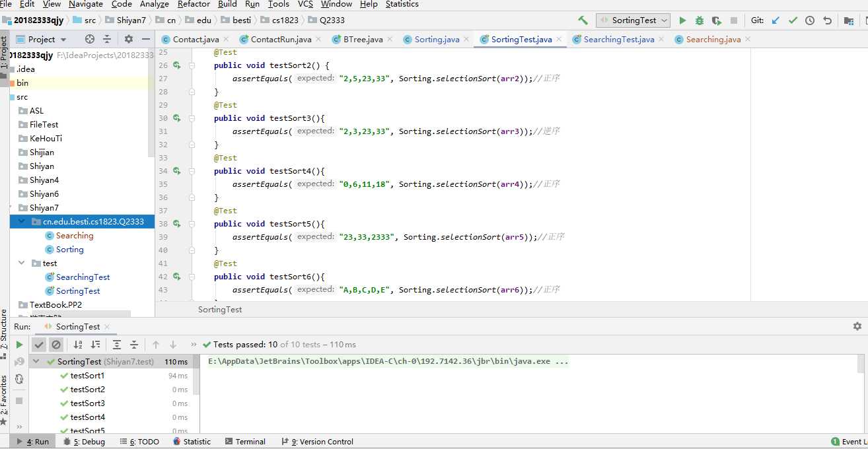Open the Structure side tool tab
This screenshot has width=868, height=449.
point(4,333)
